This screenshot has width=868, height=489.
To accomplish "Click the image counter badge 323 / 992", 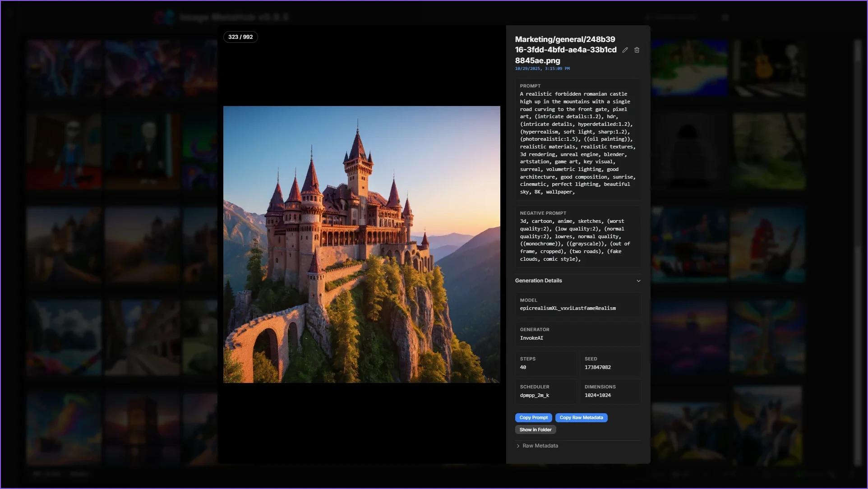I will point(240,37).
